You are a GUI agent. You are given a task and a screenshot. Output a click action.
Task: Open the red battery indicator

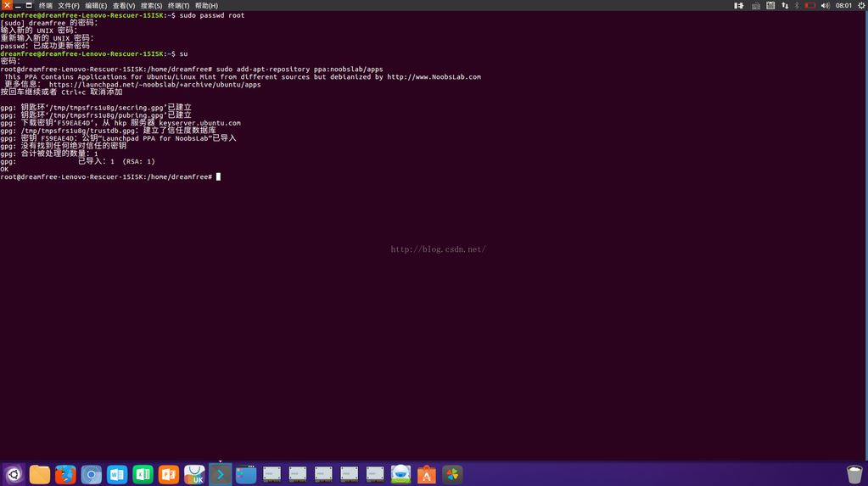809,6
